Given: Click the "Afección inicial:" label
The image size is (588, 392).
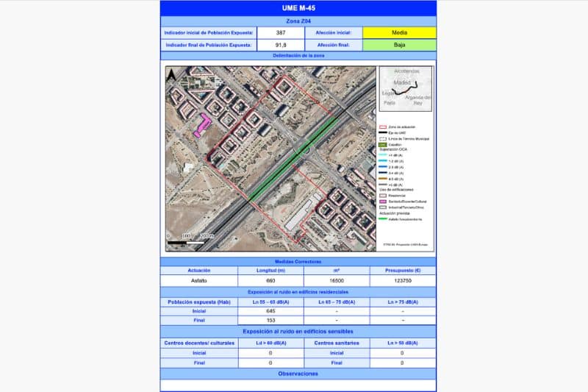Looking at the screenshot, I should coord(334,32).
